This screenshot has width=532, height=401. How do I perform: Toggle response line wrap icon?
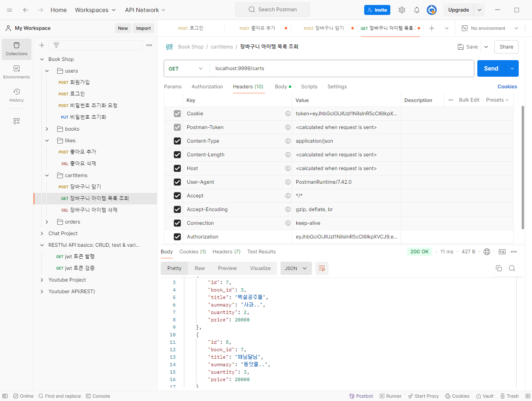[322, 268]
